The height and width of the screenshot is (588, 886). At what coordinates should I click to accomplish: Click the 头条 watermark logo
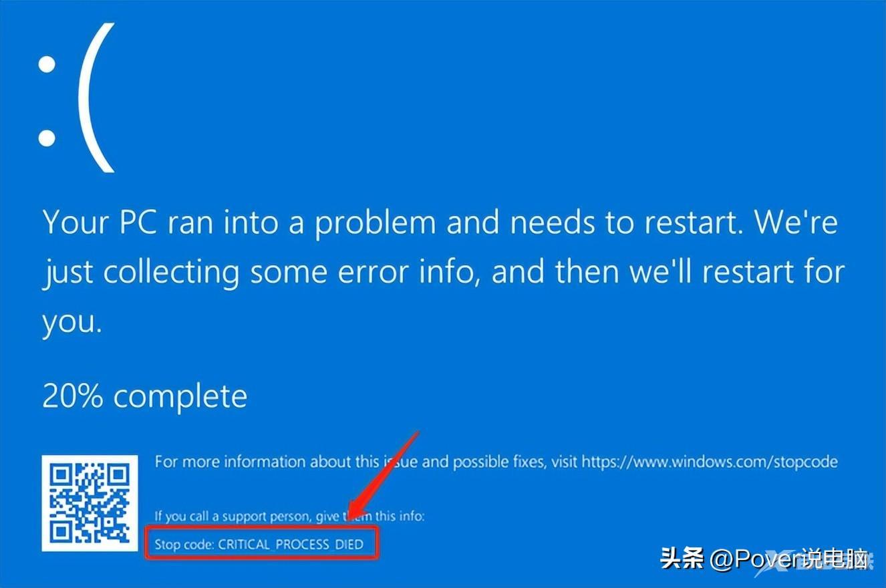coord(682,558)
